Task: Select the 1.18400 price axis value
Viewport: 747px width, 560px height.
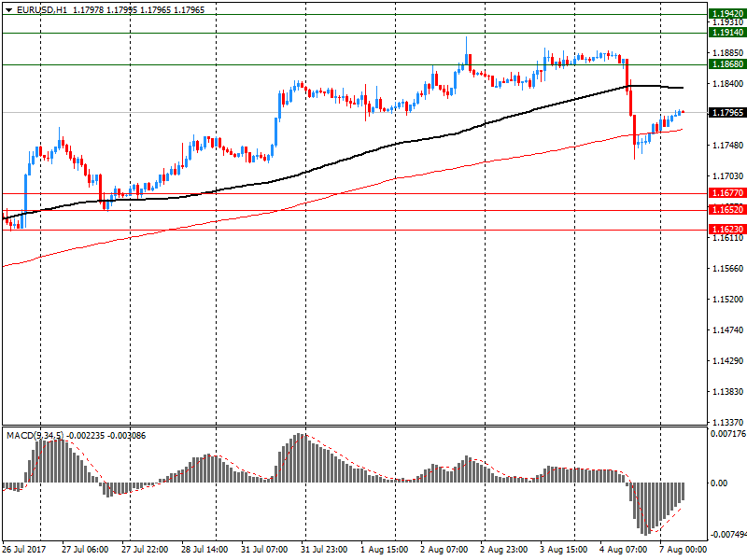Action: 727,84
